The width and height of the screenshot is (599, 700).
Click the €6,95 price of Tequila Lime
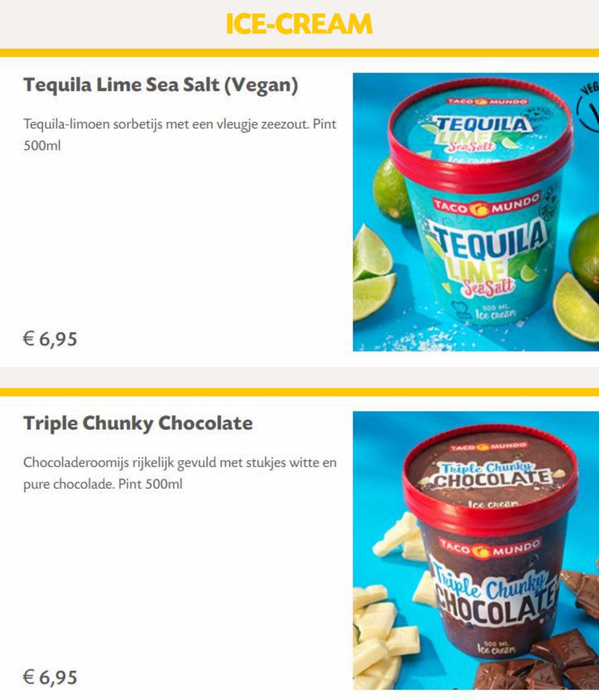pyautogui.click(x=50, y=339)
